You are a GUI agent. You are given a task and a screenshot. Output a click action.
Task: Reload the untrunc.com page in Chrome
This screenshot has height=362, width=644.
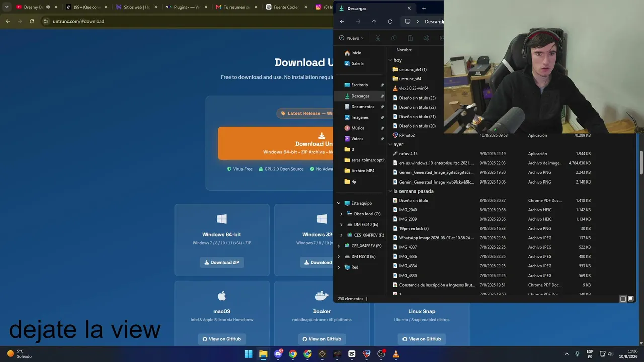click(32, 21)
